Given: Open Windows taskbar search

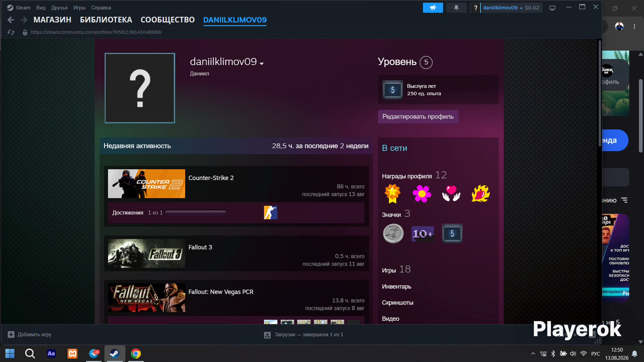Looking at the screenshot, I should pos(30,354).
